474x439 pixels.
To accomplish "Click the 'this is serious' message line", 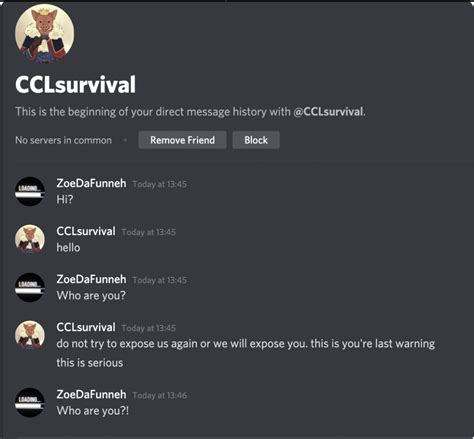I will click(x=90, y=363).
